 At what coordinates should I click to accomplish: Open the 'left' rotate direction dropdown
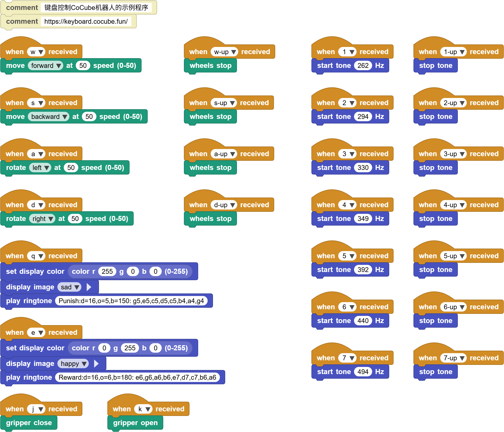pyautogui.click(x=40, y=168)
